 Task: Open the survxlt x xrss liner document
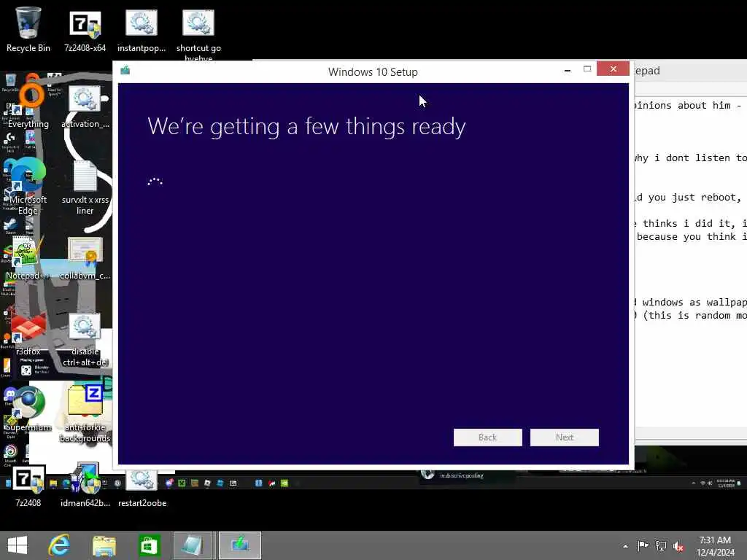85,187
